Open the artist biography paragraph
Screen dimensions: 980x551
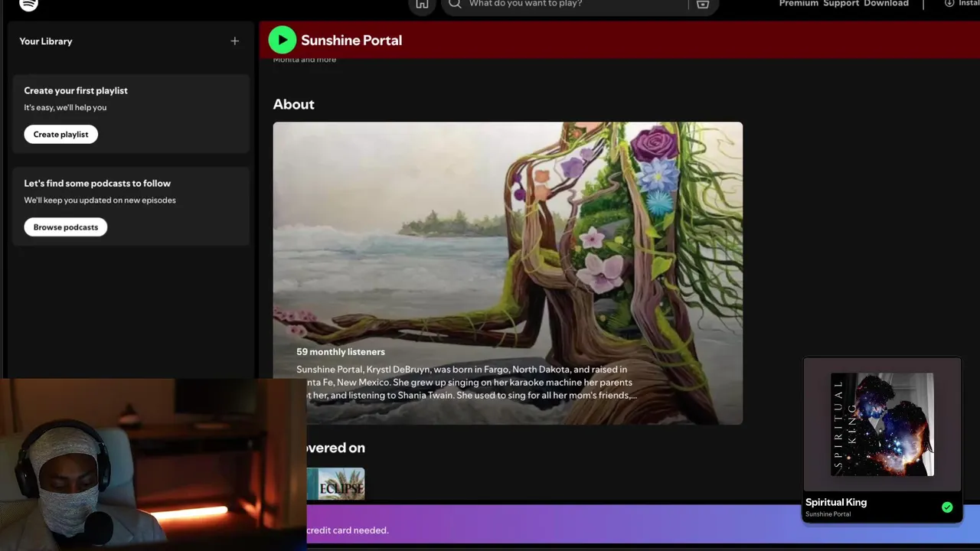[466, 383]
